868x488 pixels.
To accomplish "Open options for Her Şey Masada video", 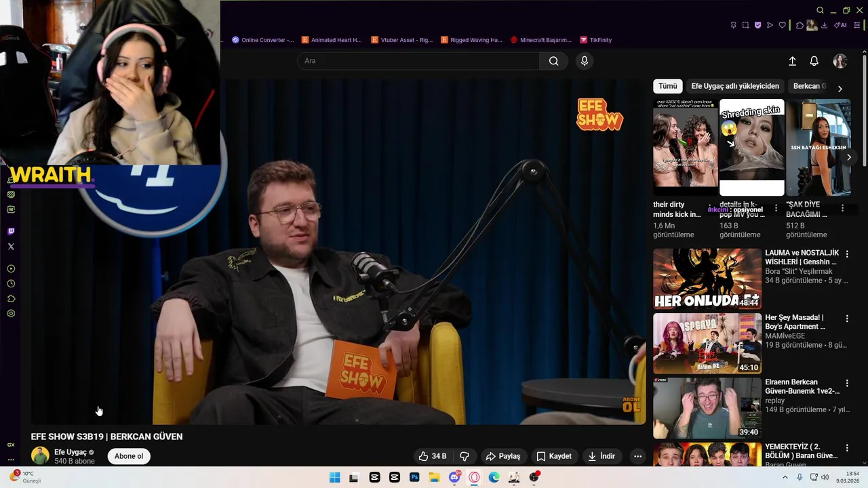I will click(847, 319).
